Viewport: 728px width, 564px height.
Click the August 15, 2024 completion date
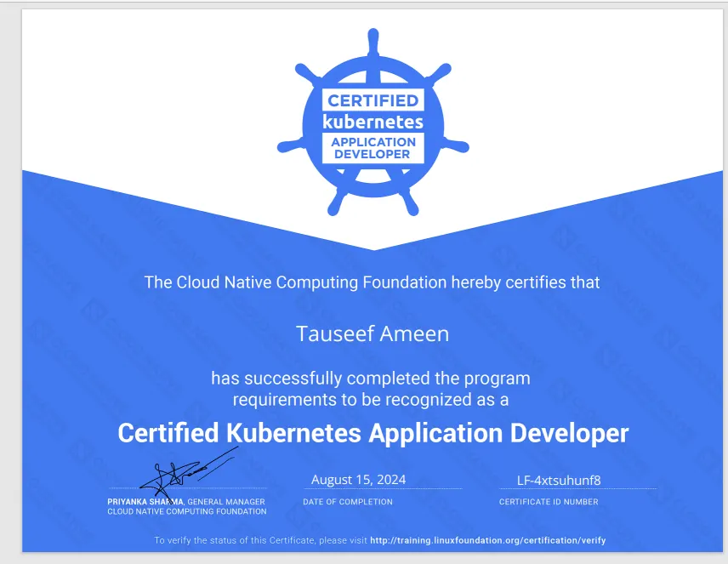click(x=358, y=479)
